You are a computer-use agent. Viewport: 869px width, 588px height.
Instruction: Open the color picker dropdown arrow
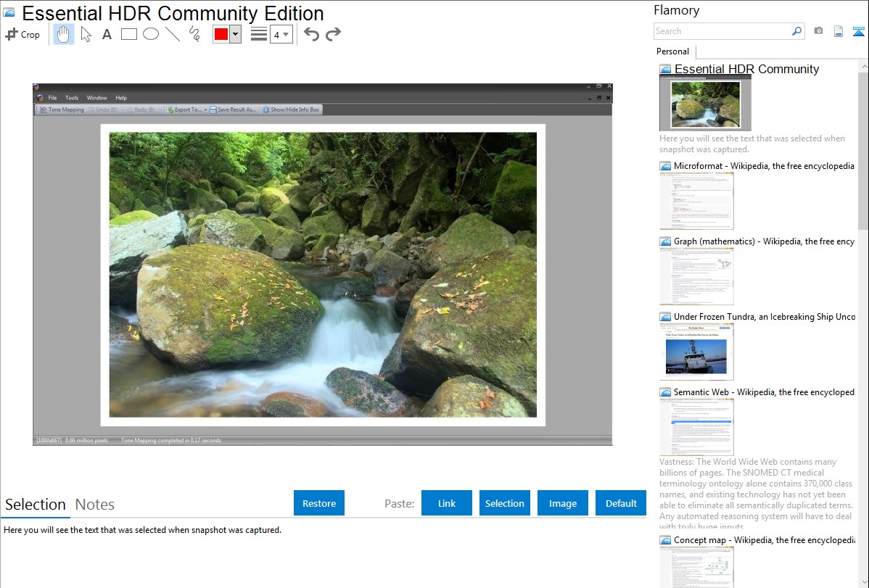coord(236,34)
